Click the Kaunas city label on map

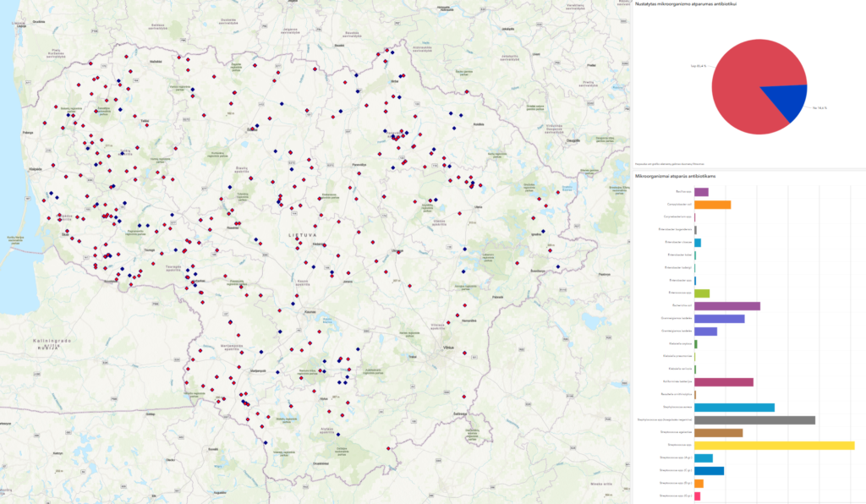(x=308, y=311)
